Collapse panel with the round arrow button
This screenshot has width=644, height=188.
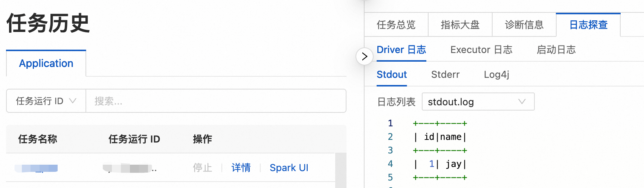[x=364, y=57]
